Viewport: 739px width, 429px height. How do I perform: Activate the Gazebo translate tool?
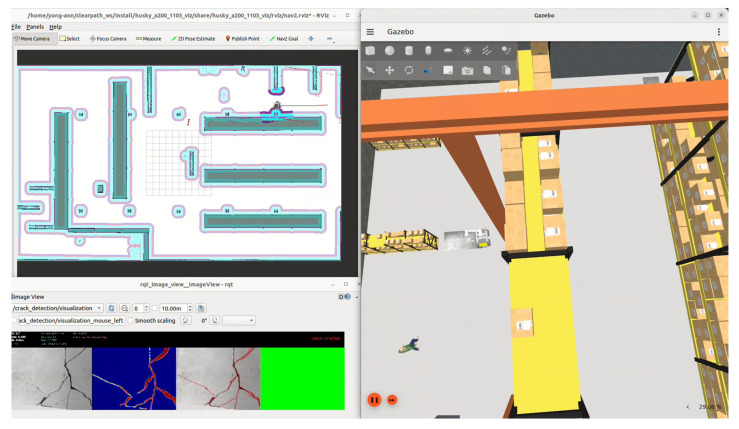click(389, 70)
